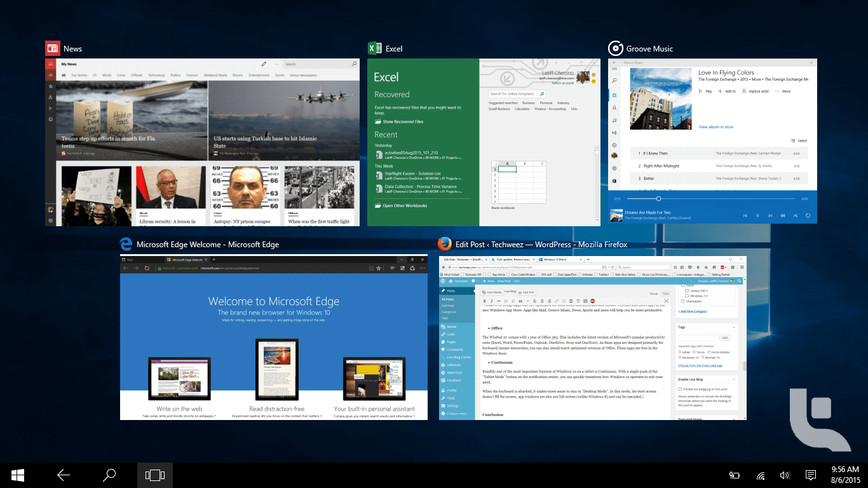The height and width of the screenshot is (488, 868).
Task: Click the Groove Music playback progress slider
Action: click(x=710, y=199)
